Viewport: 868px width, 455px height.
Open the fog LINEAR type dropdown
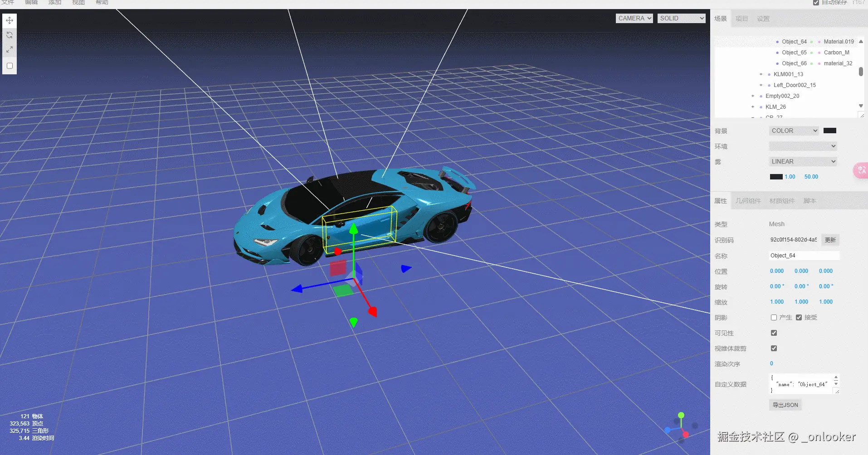tap(803, 161)
